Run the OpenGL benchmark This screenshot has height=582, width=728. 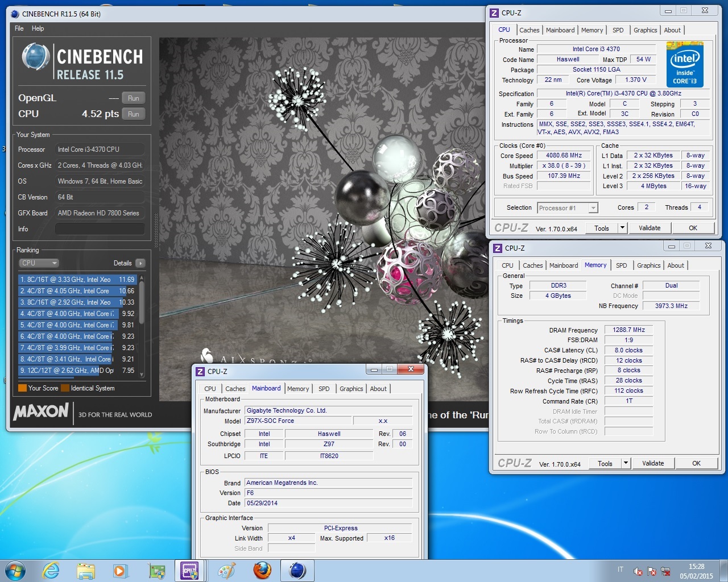(134, 98)
